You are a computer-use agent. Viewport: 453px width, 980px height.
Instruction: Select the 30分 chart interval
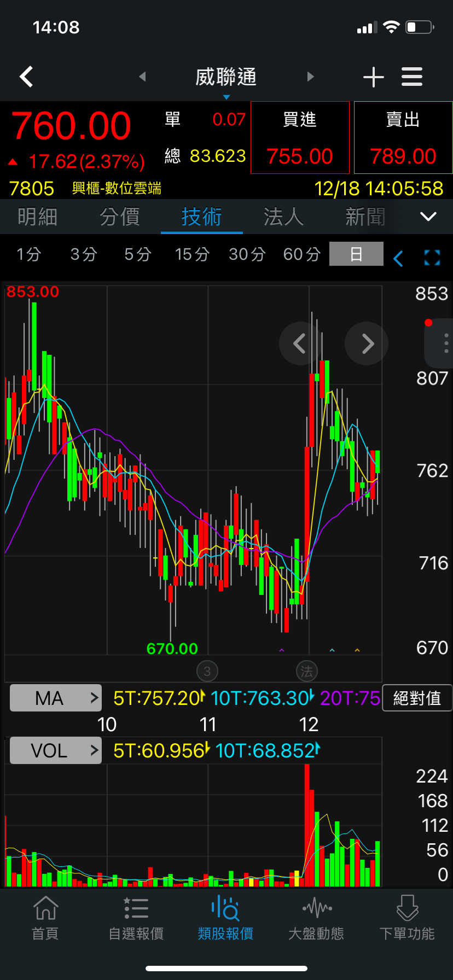247,254
